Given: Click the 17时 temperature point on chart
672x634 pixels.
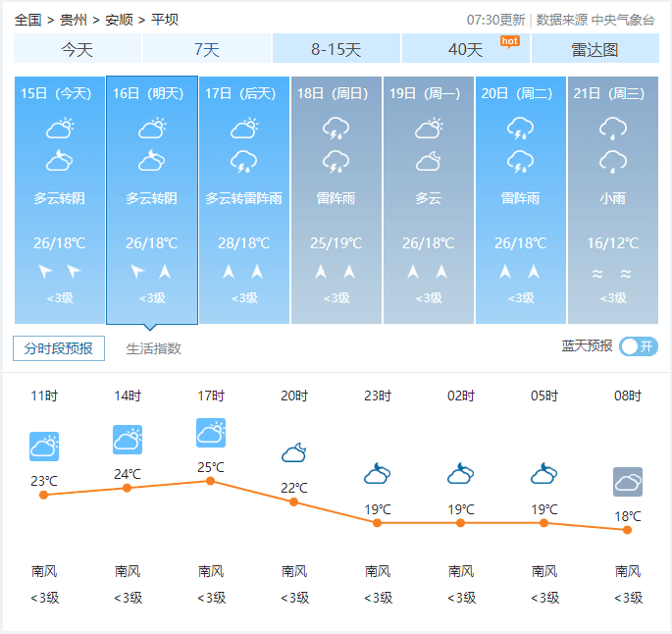Looking at the screenshot, I should [x=210, y=481].
